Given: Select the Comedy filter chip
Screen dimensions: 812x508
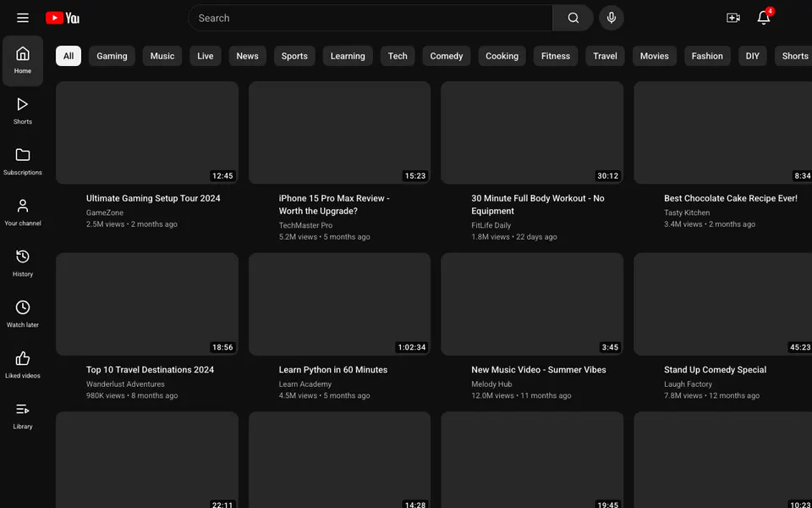Looking at the screenshot, I should 447,56.
